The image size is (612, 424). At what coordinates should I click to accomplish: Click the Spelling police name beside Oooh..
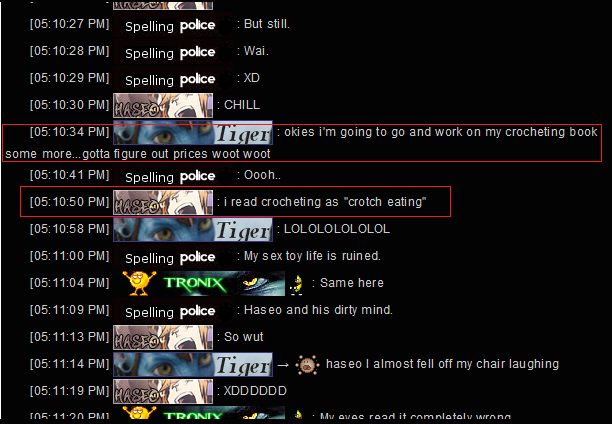click(x=170, y=176)
